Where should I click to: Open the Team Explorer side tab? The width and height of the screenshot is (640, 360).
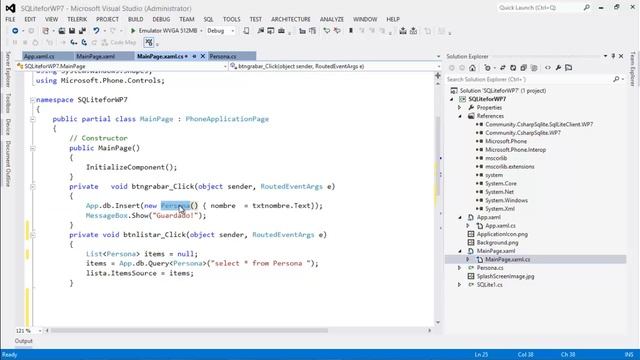point(633,69)
